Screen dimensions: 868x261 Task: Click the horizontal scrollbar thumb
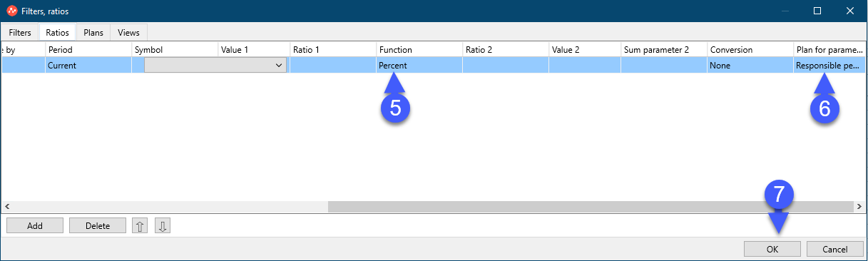[x=591, y=206]
